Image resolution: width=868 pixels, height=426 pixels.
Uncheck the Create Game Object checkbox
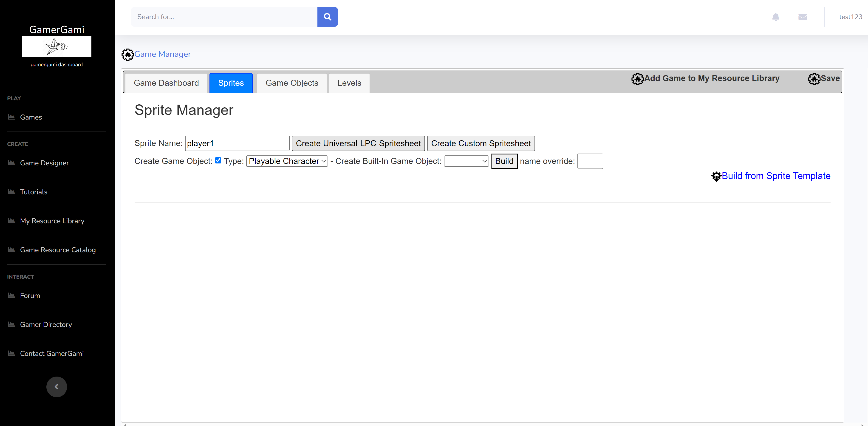[x=218, y=160]
